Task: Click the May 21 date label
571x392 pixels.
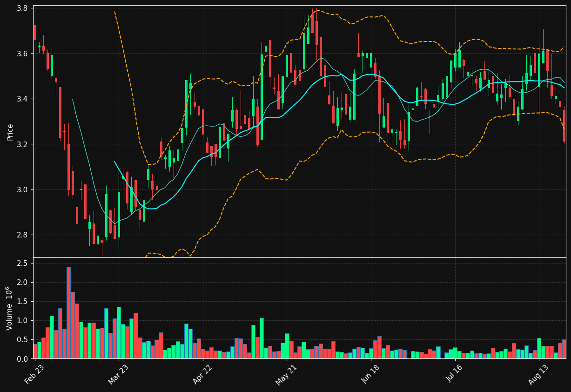Action: click(x=285, y=375)
